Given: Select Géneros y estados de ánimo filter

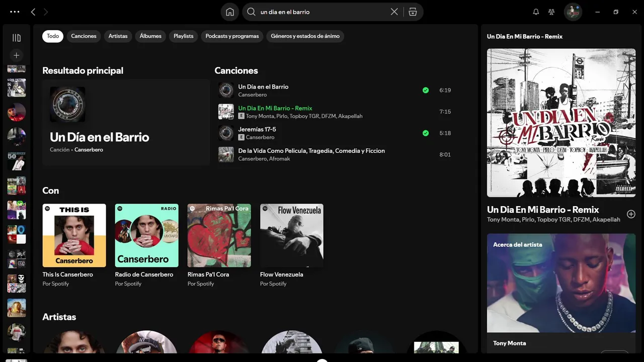Looking at the screenshot, I should (x=305, y=36).
